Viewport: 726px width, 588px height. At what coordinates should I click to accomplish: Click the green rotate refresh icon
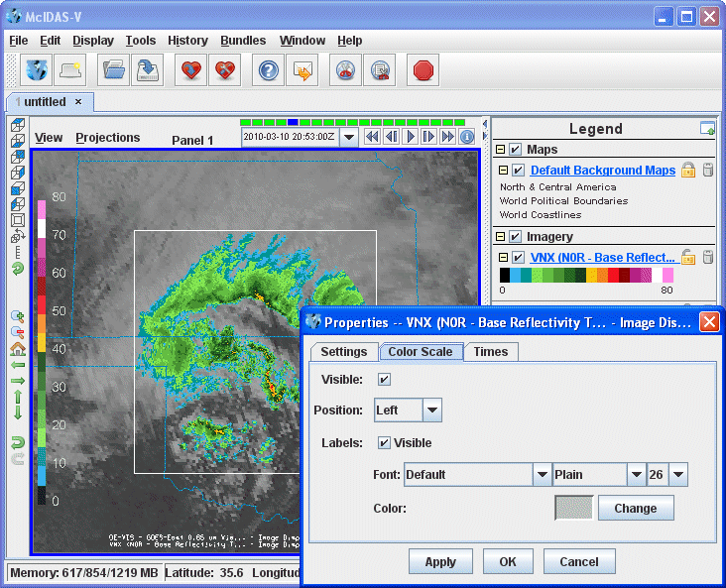18,269
